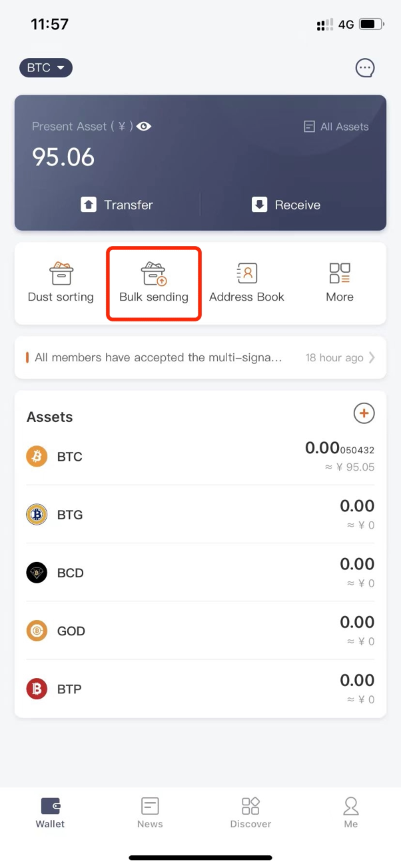Open the Address Book

tap(246, 282)
